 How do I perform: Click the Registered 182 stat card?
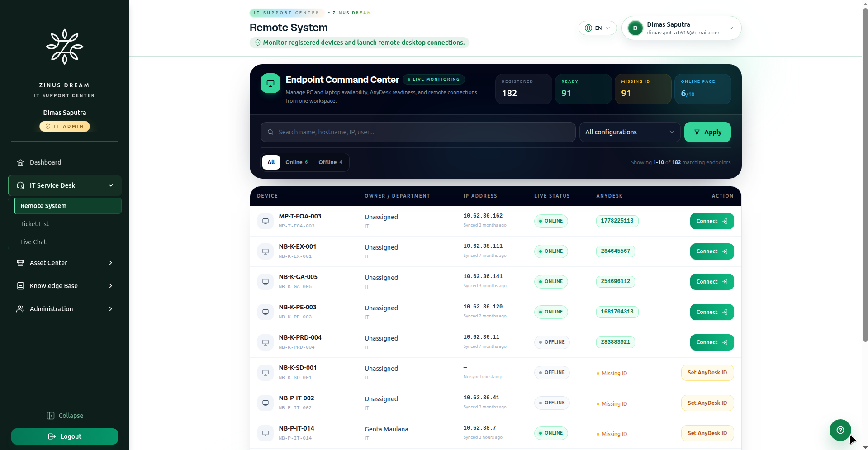click(524, 89)
